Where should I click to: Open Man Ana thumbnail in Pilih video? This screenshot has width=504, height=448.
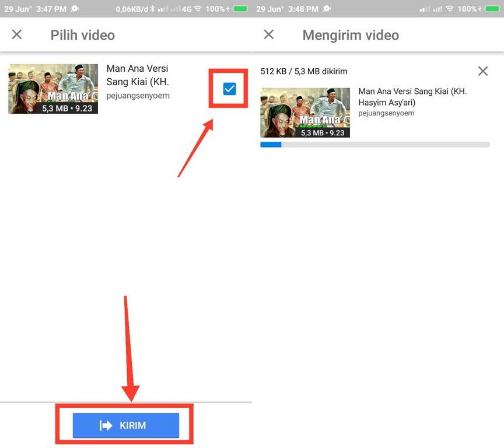point(53,89)
